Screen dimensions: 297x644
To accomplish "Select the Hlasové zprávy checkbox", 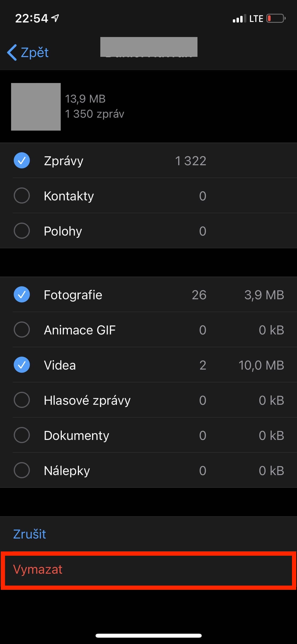I will pos(22,400).
